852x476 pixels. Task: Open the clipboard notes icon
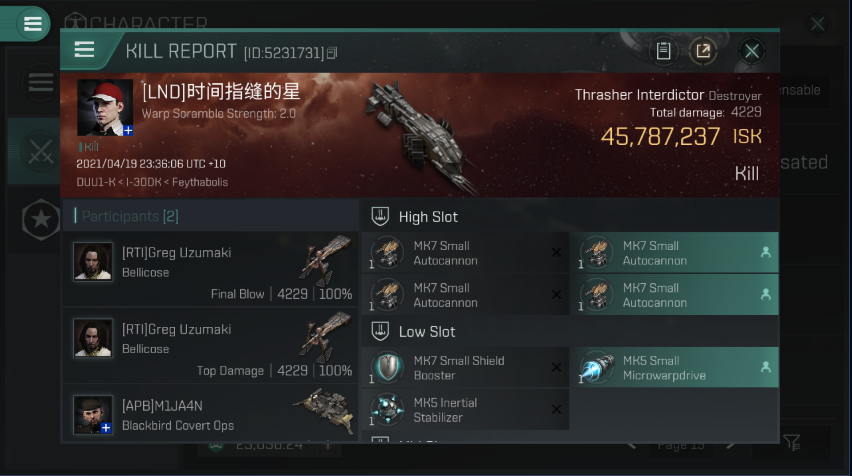(663, 51)
